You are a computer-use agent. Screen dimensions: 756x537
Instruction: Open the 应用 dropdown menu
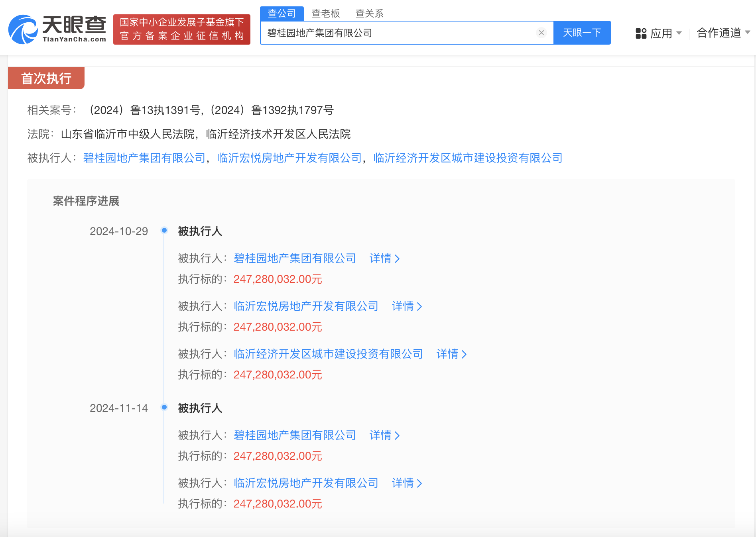[665, 33]
